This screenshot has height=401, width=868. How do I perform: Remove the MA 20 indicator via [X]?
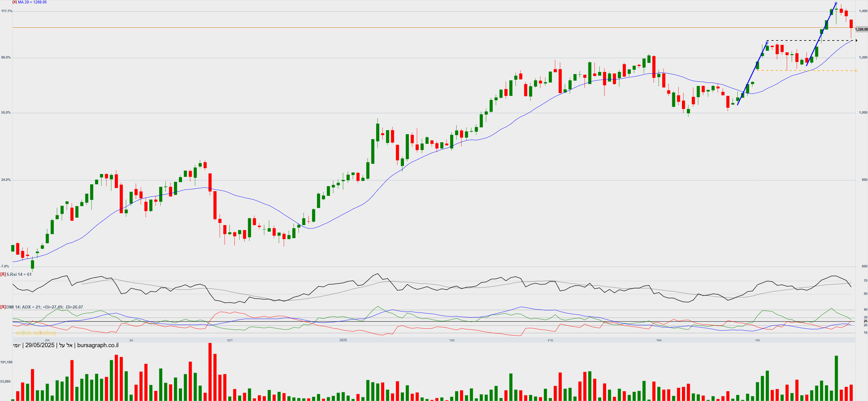pyautogui.click(x=14, y=2)
